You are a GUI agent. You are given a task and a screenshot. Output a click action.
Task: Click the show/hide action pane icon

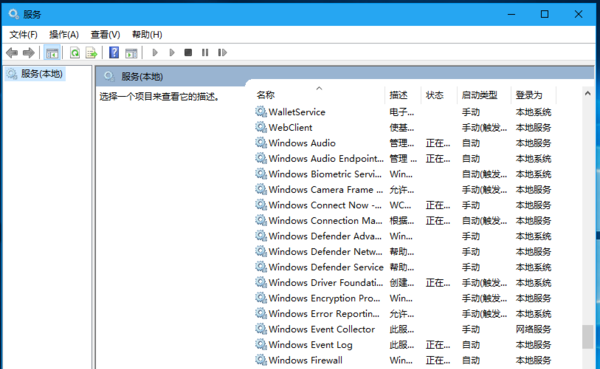pyautogui.click(x=131, y=53)
